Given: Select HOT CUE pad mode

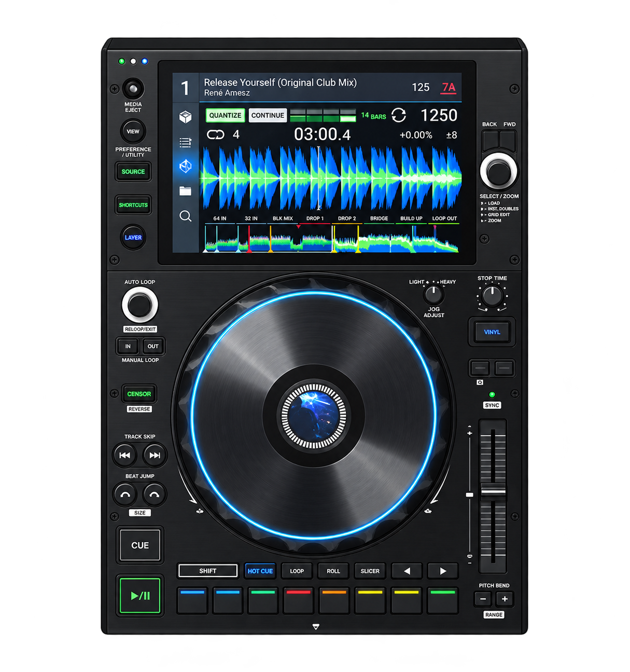Looking at the screenshot, I should click(x=260, y=571).
